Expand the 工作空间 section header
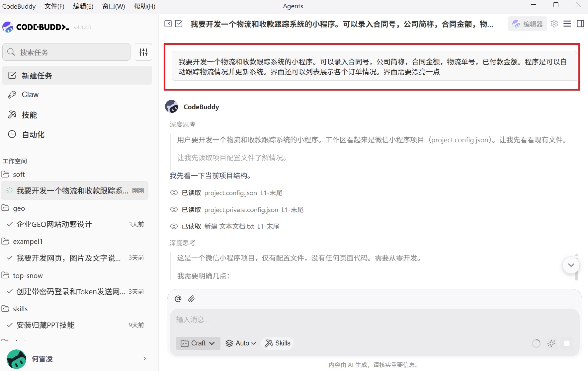588x371 pixels. pyautogui.click(x=15, y=161)
